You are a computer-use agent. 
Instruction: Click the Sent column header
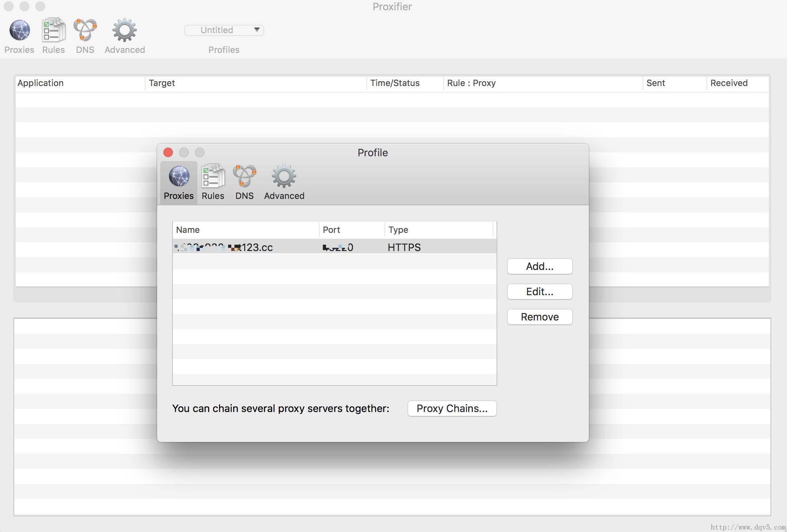tap(675, 83)
